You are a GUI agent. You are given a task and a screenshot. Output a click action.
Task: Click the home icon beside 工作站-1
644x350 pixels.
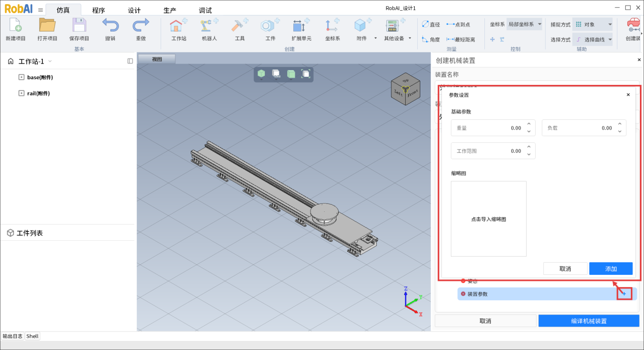11,61
